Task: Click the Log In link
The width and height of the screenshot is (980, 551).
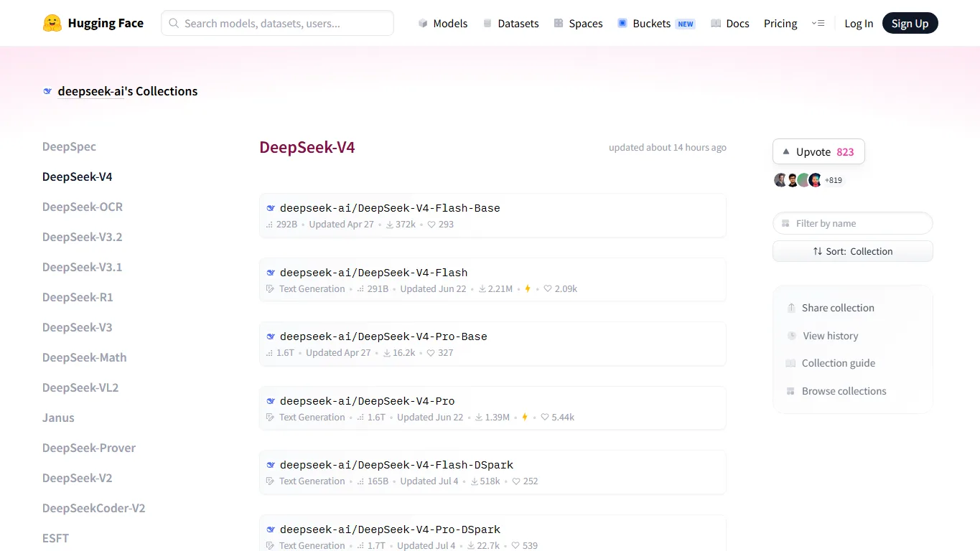Action: [859, 24]
